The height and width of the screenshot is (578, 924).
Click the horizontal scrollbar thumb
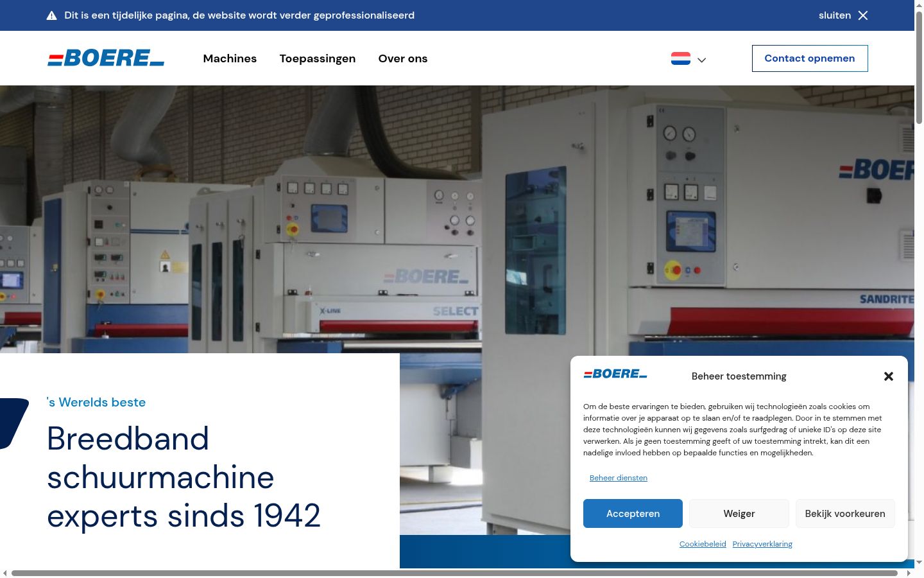pyautogui.click(x=454, y=573)
